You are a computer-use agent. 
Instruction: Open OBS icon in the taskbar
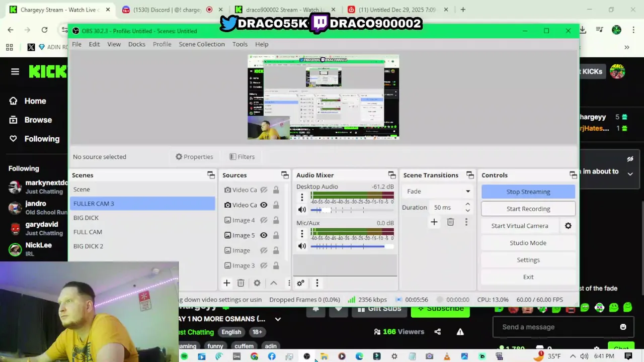307,356
